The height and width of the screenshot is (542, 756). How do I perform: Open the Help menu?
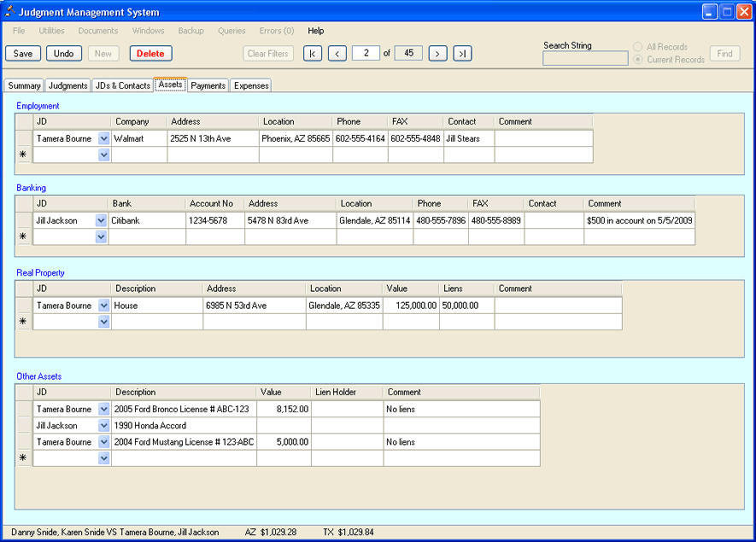pyautogui.click(x=316, y=31)
